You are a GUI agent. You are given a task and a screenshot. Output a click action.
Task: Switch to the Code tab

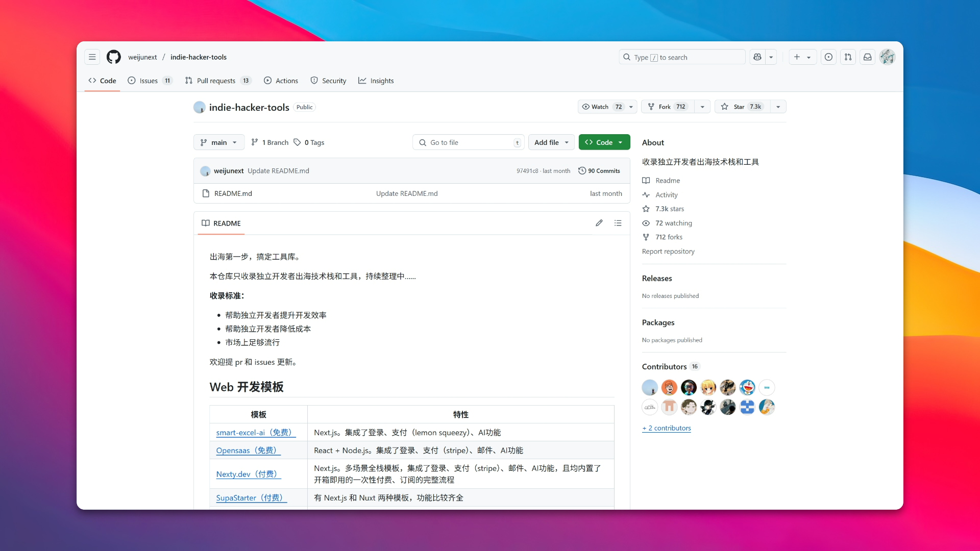(x=102, y=81)
